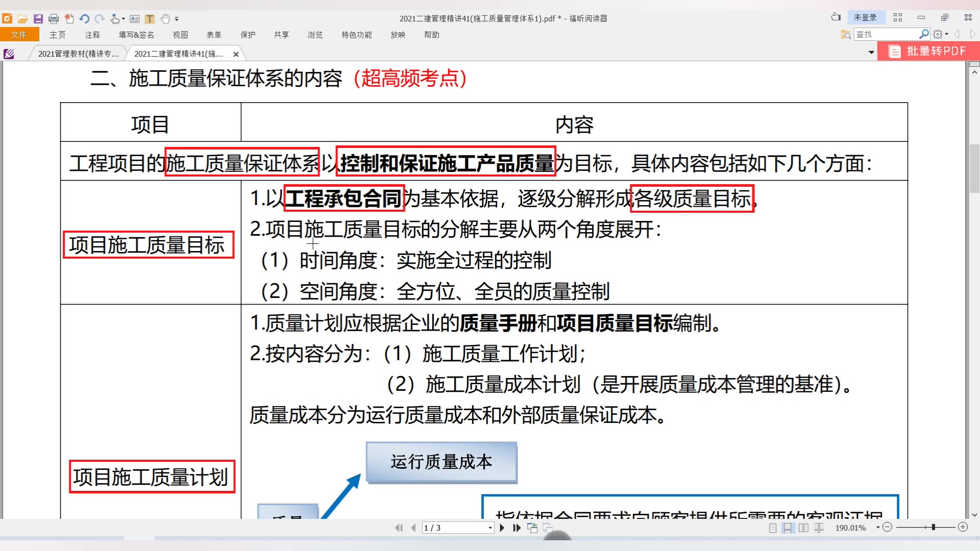This screenshot has height=551, width=980.
Task: Click the vertical scrollbar thumb
Action: 974,168
